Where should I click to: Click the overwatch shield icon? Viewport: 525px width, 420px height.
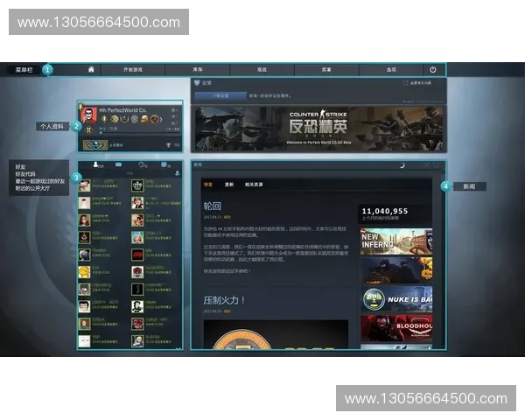[197, 83]
